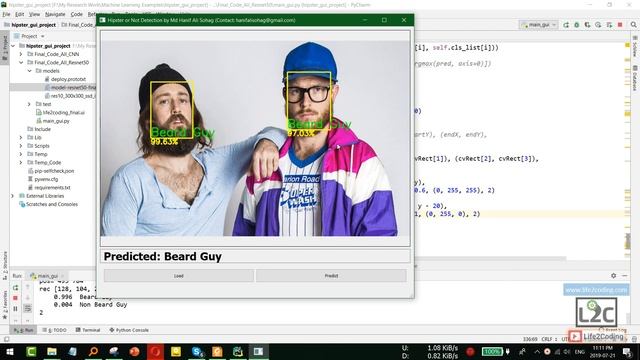640x360 pixels.
Task: Expand the Final_Code_All_CNN folder
Action: pos(21,54)
